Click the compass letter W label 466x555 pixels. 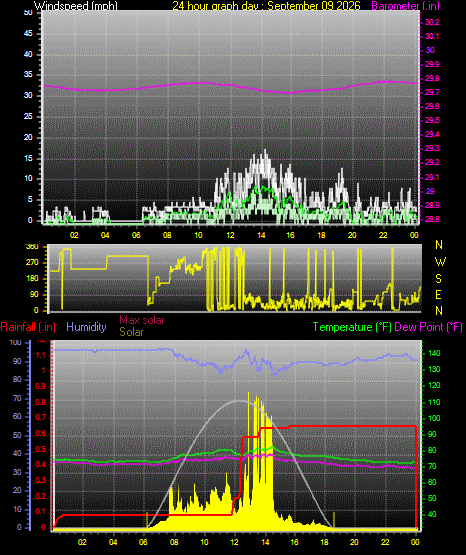click(x=440, y=262)
